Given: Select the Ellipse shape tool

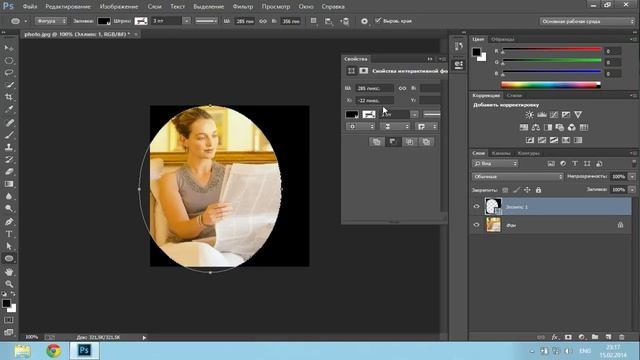Looking at the screenshot, I should [9, 258].
